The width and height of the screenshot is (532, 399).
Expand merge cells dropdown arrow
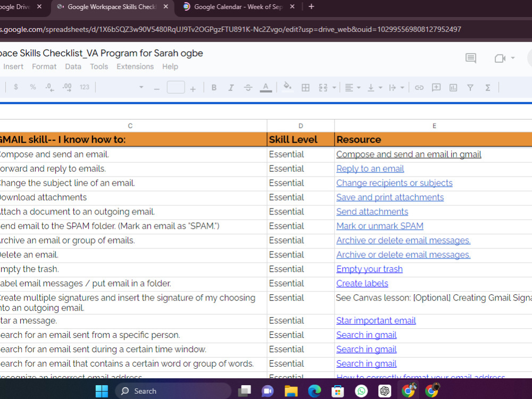click(x=334, y=88)
